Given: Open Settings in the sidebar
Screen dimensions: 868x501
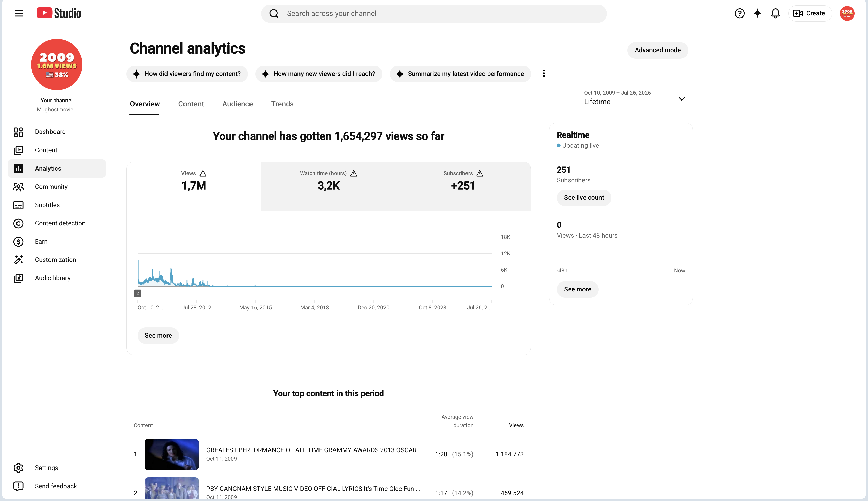Looking at the screenshot, I should tap(57, 467).
